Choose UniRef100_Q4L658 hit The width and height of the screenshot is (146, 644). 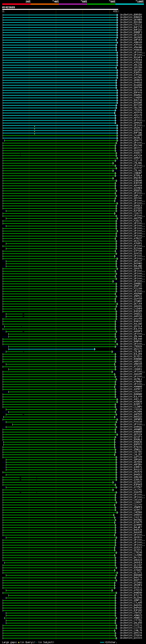(x=131, y=623)
